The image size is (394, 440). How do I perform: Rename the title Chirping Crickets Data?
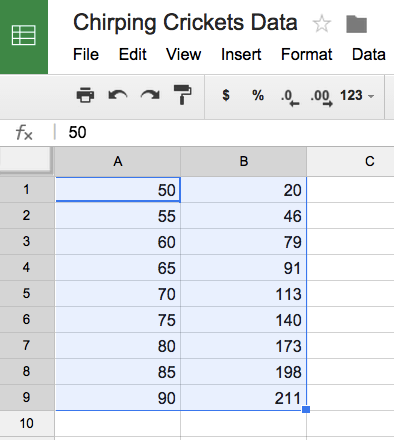[185, 23]
